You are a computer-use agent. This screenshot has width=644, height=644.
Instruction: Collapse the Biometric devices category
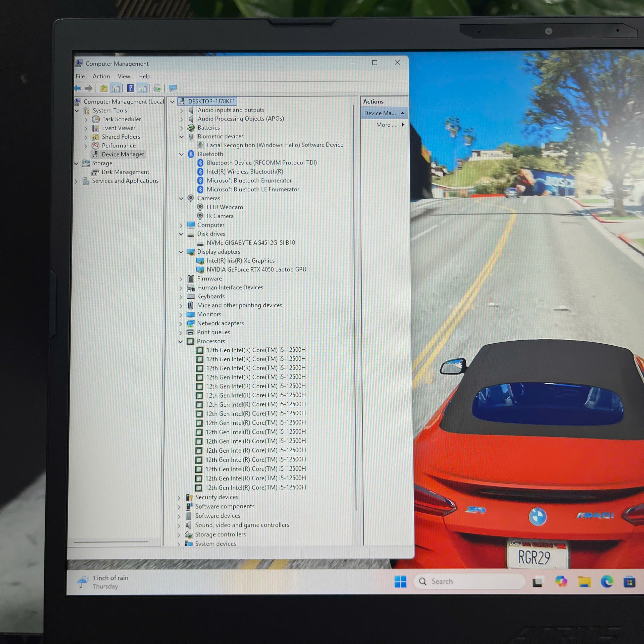(182, 137)
